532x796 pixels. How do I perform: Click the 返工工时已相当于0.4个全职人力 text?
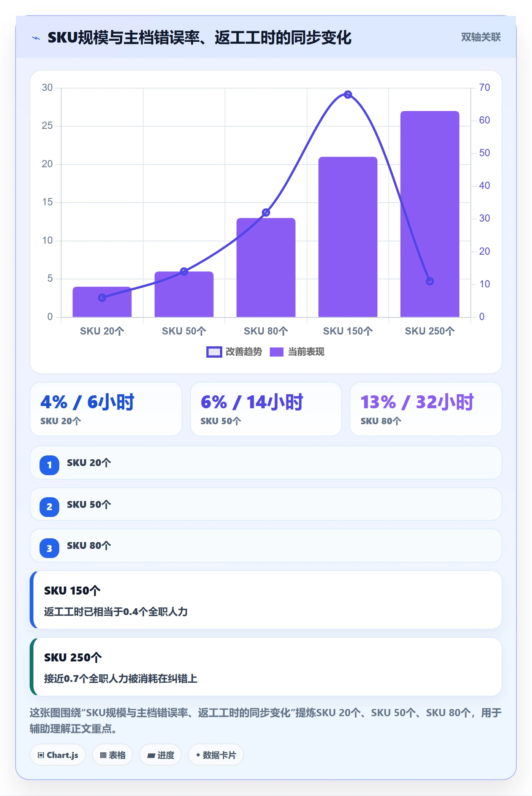[116, 612]
